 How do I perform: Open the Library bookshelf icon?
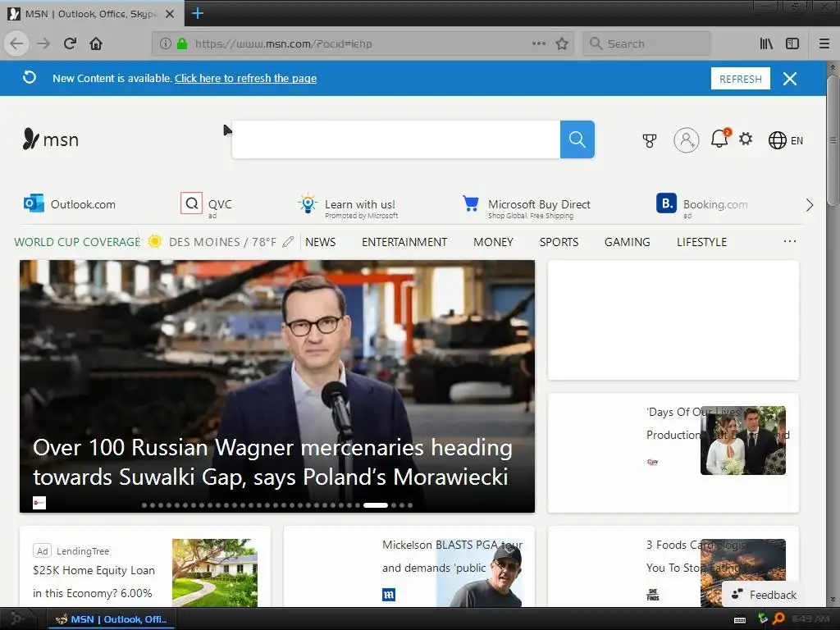pyautogui.click(x=766, y=43)
